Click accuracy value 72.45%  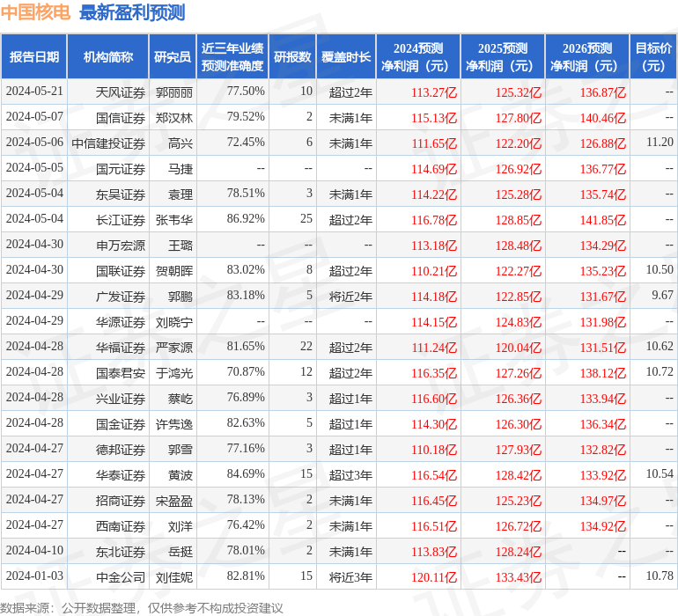[x=246, y=143]
